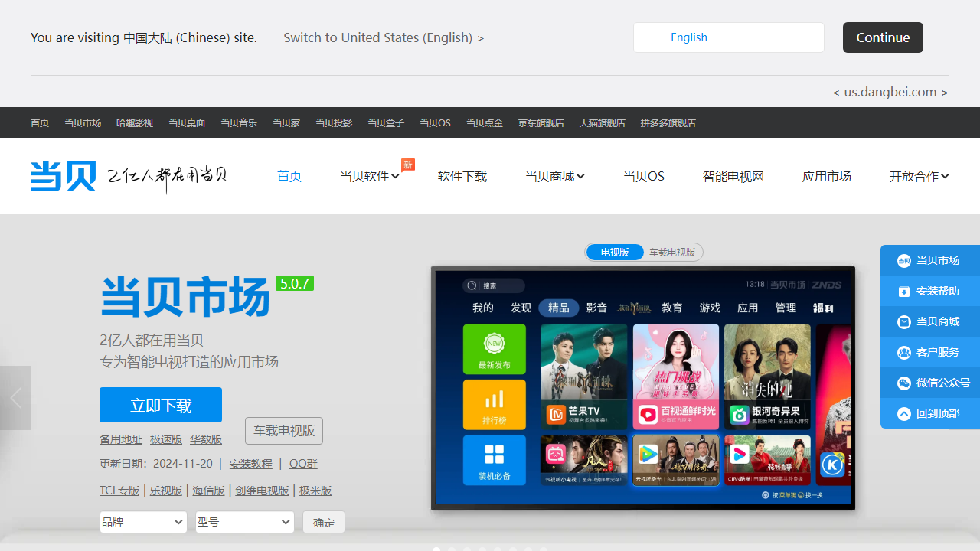This screenshot has height=551, width=980.
Task: Click 回到顶部 back-to-top icon
Action: [904, 413]
